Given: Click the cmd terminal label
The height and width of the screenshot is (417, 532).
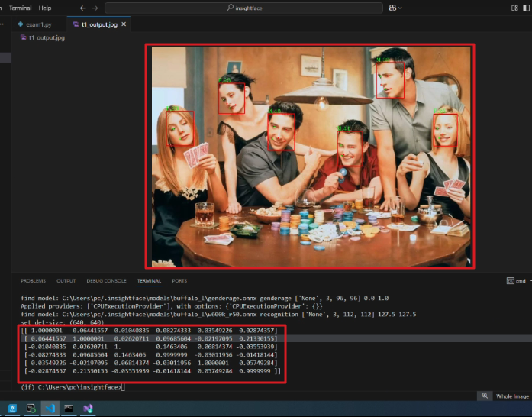Looking at the screenshot, I should [521, 281].
